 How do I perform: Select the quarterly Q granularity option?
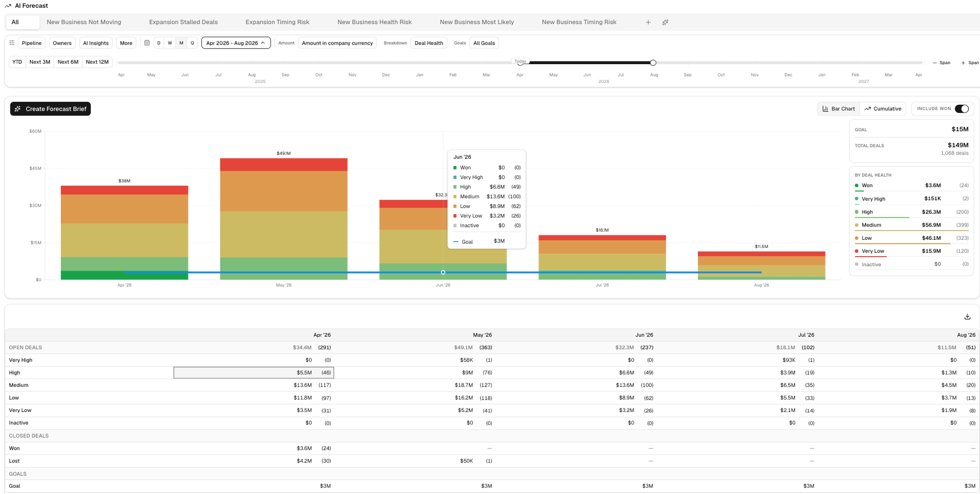tap(192, 43)
